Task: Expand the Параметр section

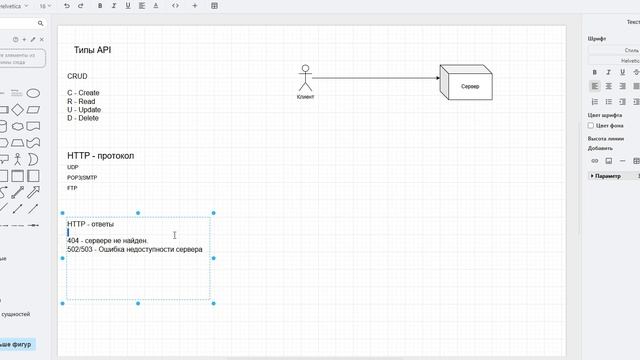Action: click(x=606, y=176)
